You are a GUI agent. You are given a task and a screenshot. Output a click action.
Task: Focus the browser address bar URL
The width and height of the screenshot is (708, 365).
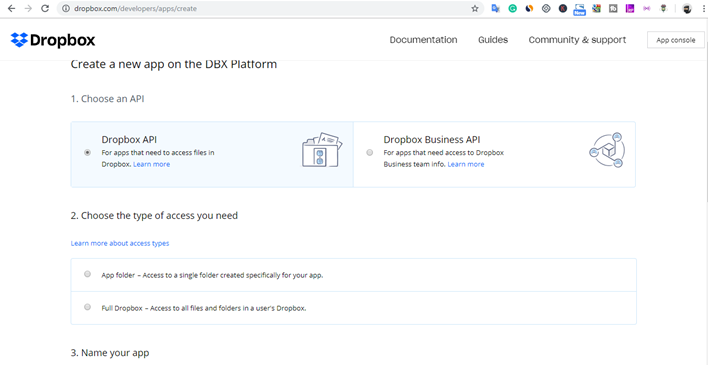point(135,9)
